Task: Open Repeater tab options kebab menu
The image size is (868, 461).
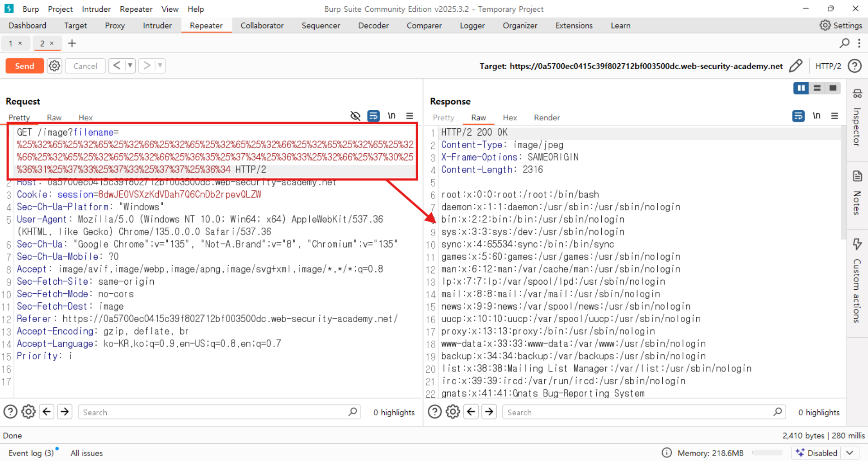Action: [x=859, y=43]
